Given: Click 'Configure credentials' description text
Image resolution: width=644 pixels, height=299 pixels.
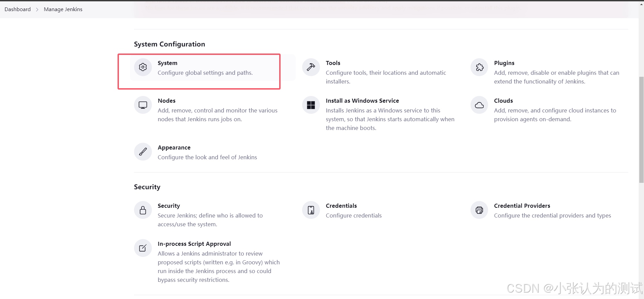Looking at the screenshot, I should tap(354, 215).
